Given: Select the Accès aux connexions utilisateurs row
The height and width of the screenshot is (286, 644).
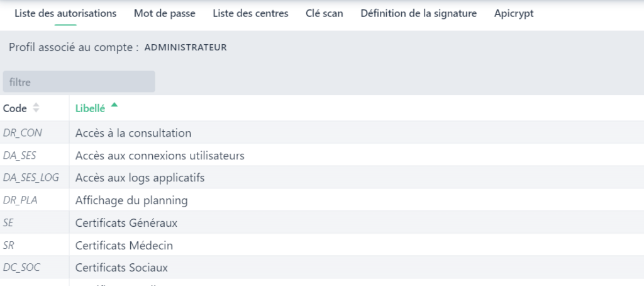Looking at the screenshot, I should click(x=160, y=155).
